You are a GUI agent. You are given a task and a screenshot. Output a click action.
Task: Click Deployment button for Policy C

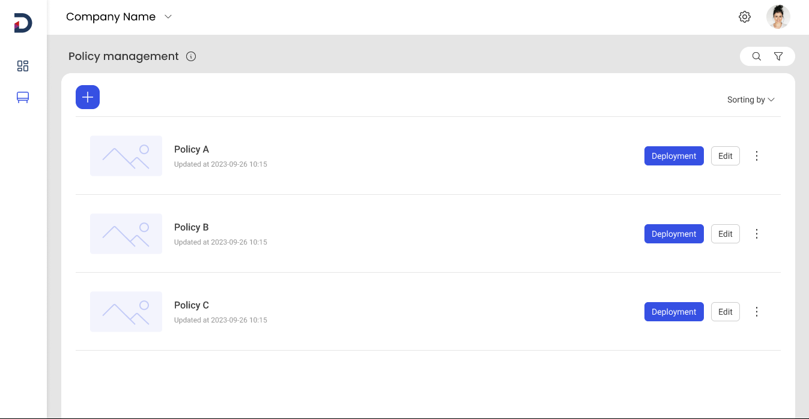pyautogui.click(x=674, y=312)
